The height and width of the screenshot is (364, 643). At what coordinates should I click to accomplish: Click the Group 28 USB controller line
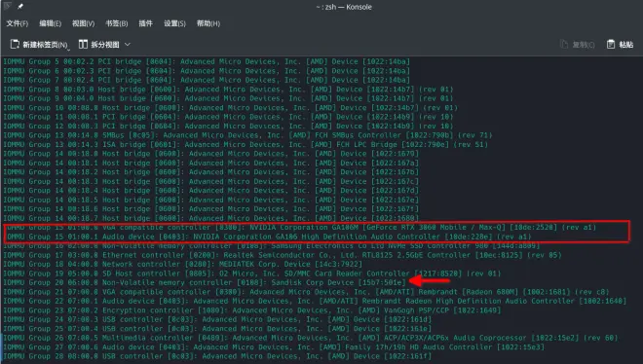pyautogui.click(x=217, y=356)
